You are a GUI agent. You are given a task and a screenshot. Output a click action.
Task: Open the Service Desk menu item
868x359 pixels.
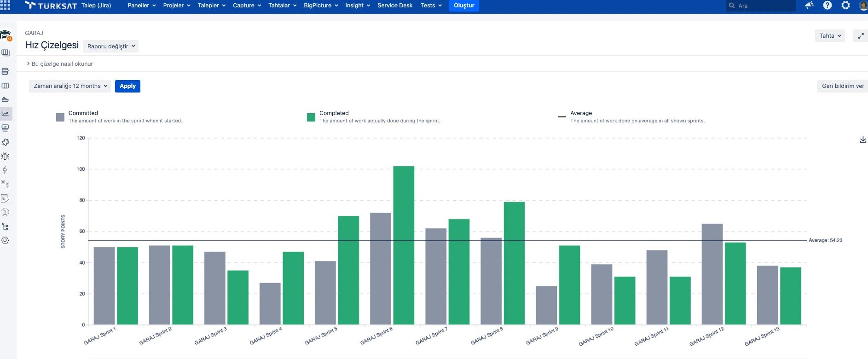(394, 6)
